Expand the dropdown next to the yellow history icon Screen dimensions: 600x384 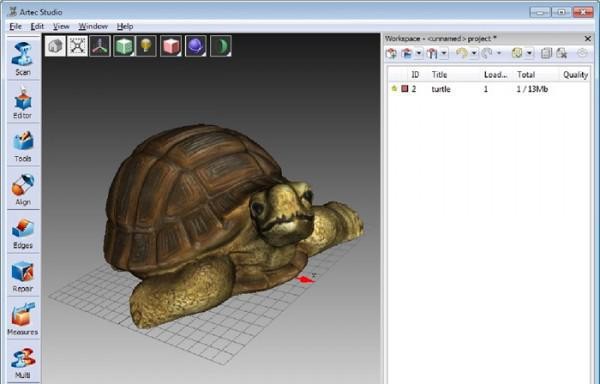click(529, 53)
